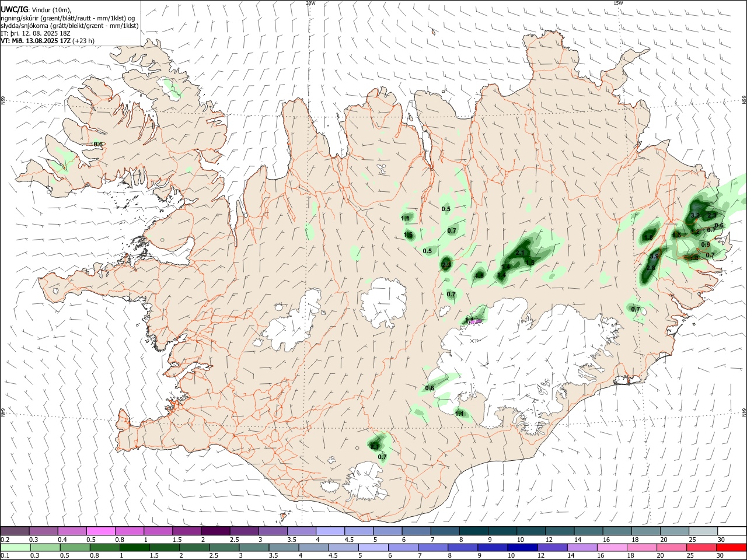Viewport: 747px width, 560px height.
Task: Click the grey-purple swatch starting at 0.2
Action: [15, 531]
